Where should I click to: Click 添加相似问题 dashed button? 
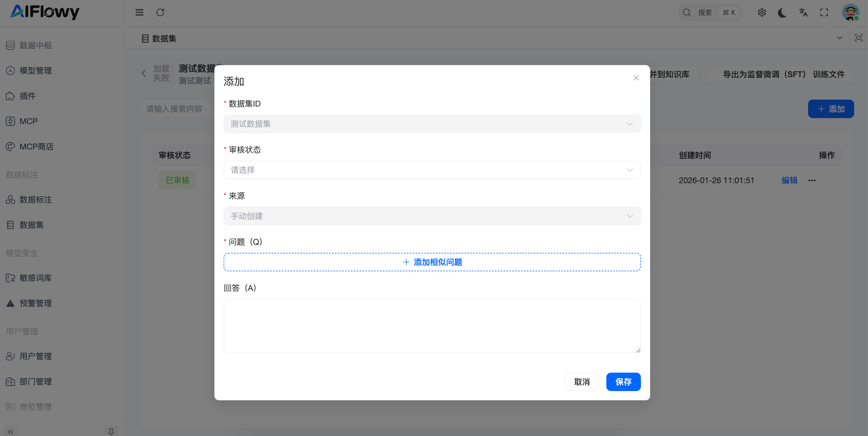coord(432,262)
